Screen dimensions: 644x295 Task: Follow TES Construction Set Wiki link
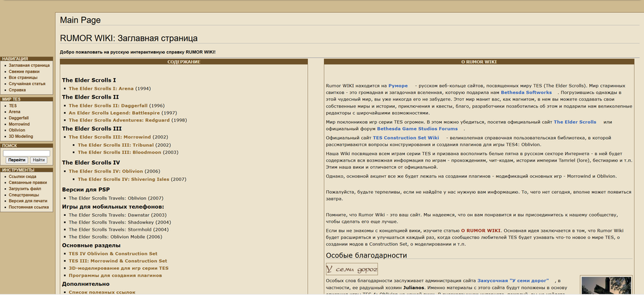(x=406, y=138)
